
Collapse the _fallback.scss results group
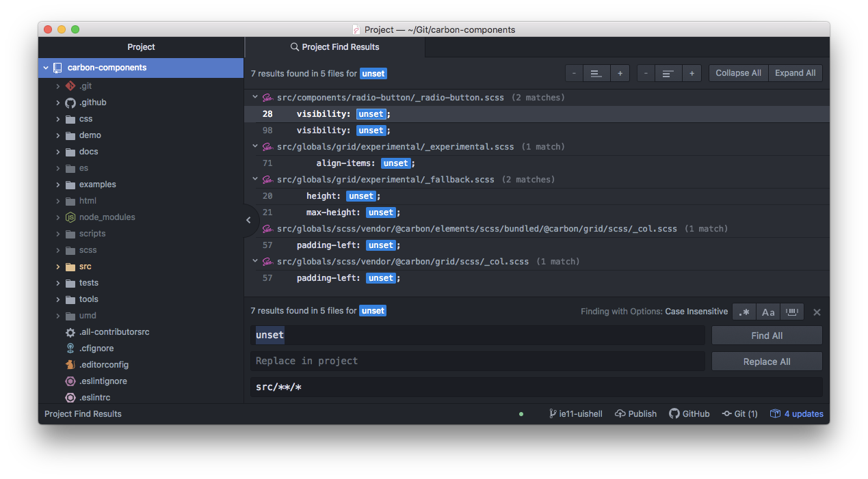(x=255, y=180)
